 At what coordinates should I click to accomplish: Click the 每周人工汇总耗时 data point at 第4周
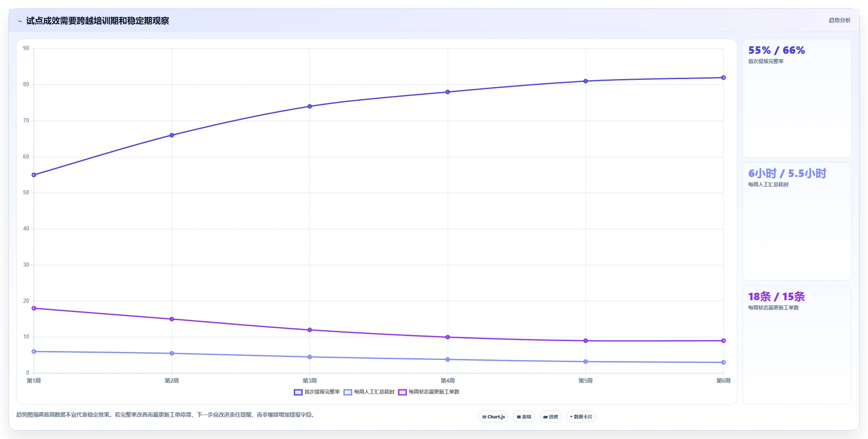pyautogui.click(x=448, y=360)
